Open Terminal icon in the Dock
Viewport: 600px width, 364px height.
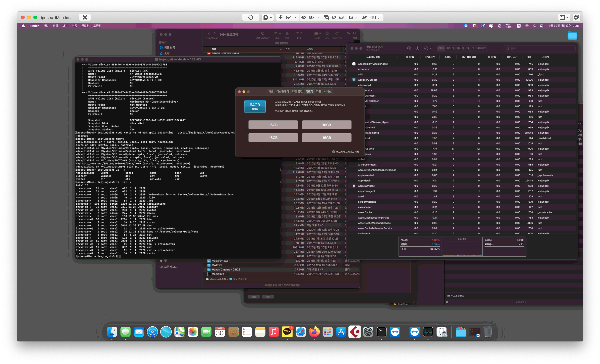coord(382,332)
